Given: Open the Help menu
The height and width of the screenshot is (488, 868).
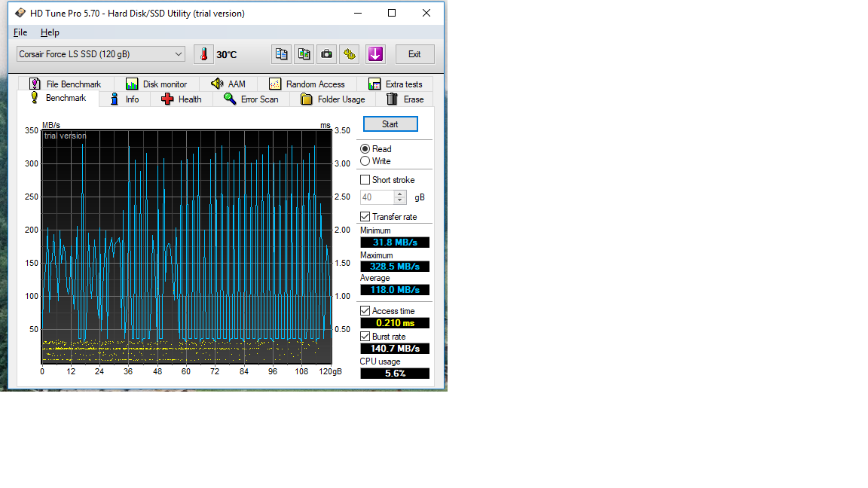Looking at the screenshot, I should [x=50, y=32].
